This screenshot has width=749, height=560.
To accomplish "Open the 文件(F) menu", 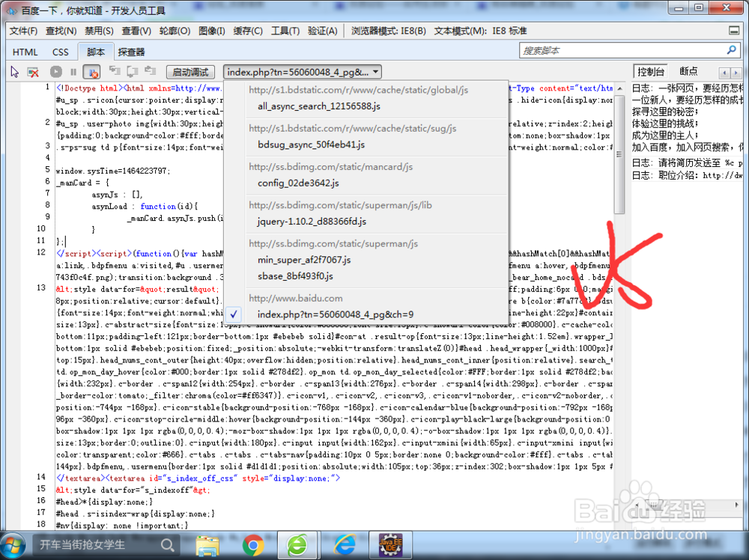I will (x=23, y=31).
